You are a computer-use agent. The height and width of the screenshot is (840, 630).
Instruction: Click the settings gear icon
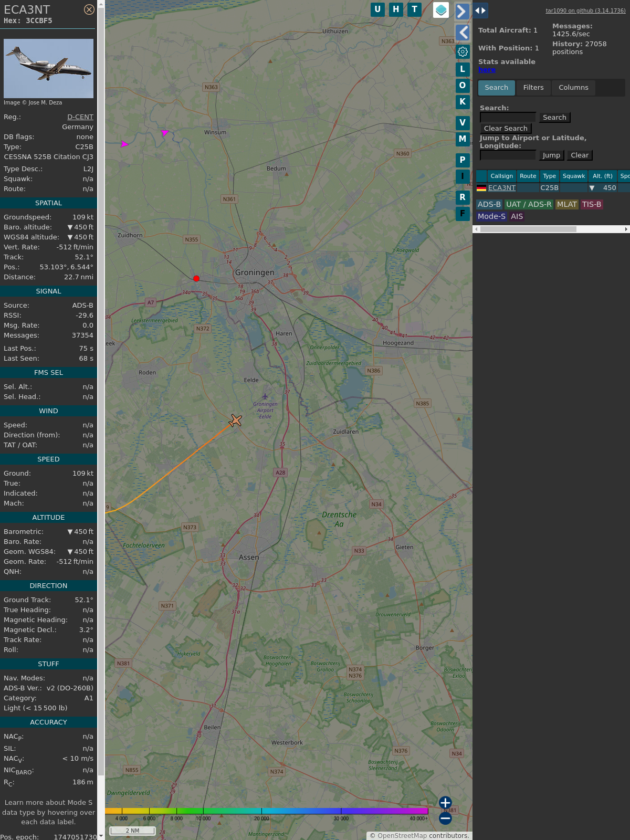point(463,51)
